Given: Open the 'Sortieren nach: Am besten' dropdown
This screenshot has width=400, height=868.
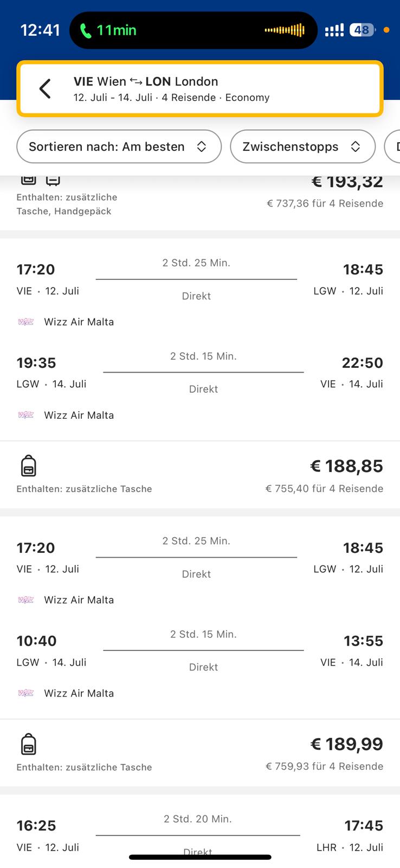Looking at the screenshot, I should coord(119,146).
